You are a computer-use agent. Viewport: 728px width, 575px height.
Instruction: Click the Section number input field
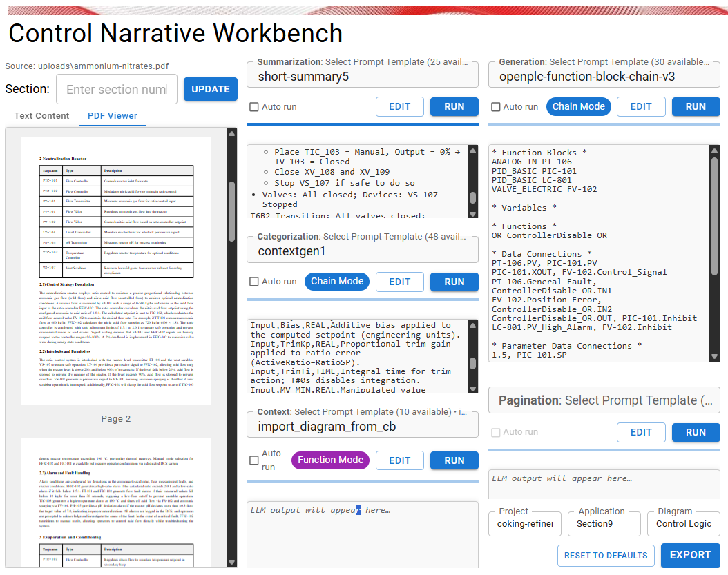[x=116, y=90]
